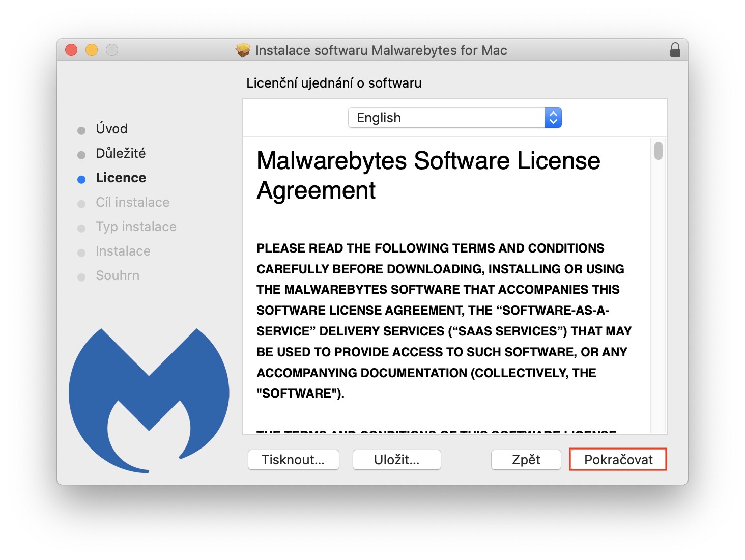Click the lock icon in the title bar
Screen dimensions: 745x560
pyautogui.click(x=675, y=50)
